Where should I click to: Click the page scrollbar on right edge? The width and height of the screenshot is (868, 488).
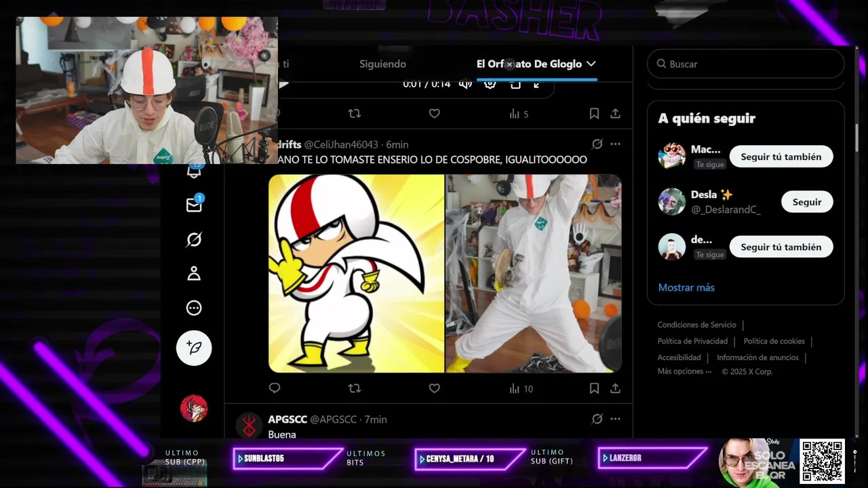click(857, 139)
